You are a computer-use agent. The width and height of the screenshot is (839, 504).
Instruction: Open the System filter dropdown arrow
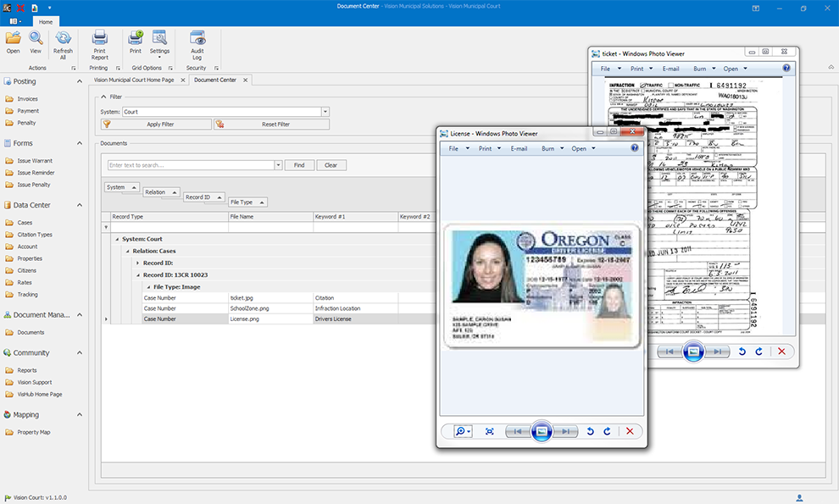coord(325,112)
